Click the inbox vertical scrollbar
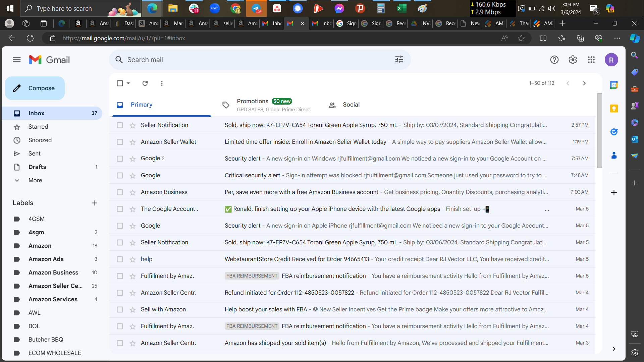644x362 pixels. [599, 131]
